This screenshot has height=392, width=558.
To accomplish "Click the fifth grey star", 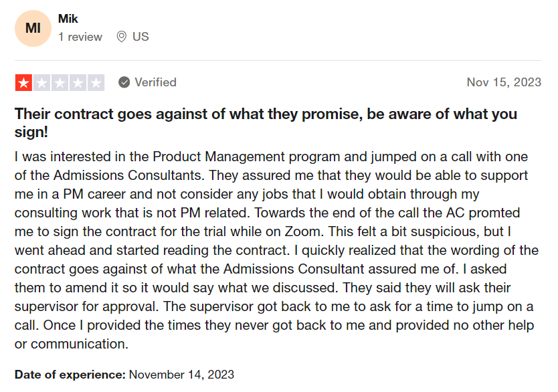I will pyautogui.click(x=96, y=82).
